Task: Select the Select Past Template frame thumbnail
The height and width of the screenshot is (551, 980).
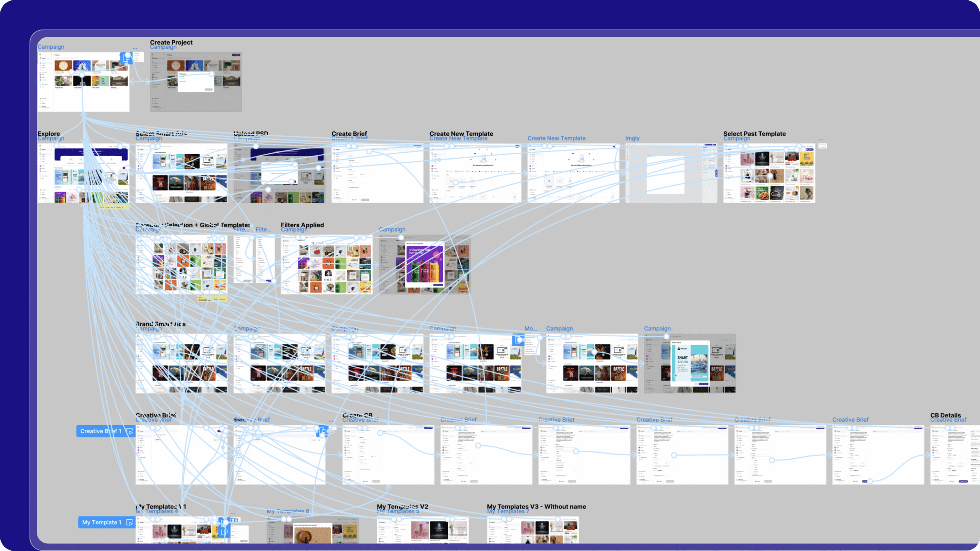Action: point(769,173)
